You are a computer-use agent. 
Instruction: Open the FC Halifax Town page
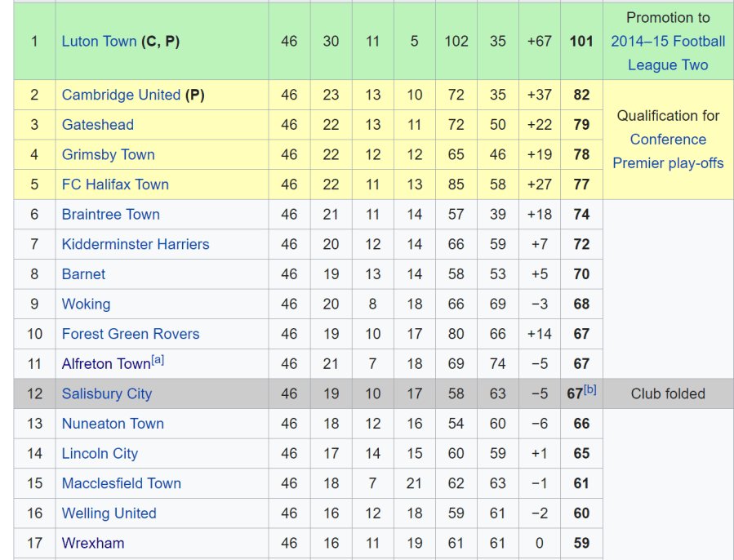115,184
